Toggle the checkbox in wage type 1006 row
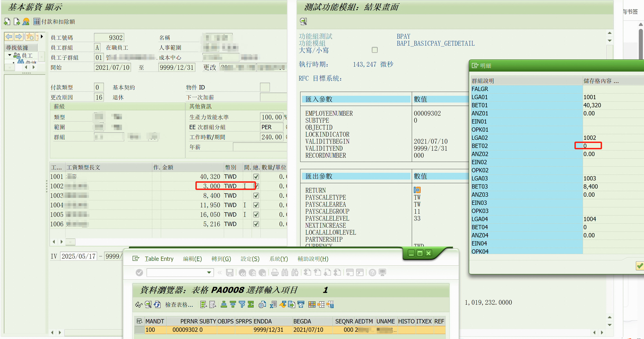This screenshot has width=644, height=339. [256, 224]
